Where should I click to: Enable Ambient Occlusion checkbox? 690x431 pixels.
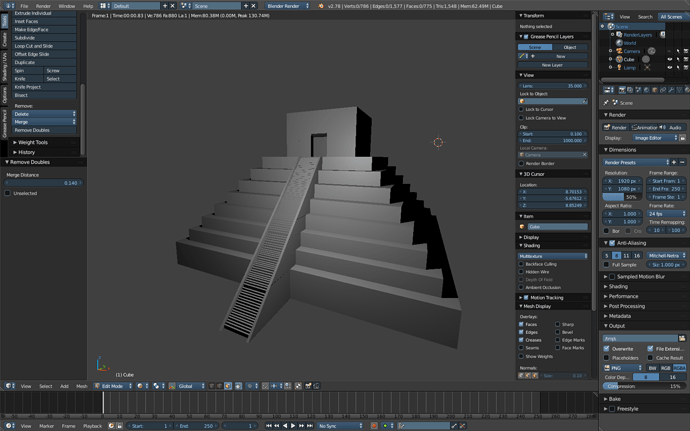(x=521, y=287)
